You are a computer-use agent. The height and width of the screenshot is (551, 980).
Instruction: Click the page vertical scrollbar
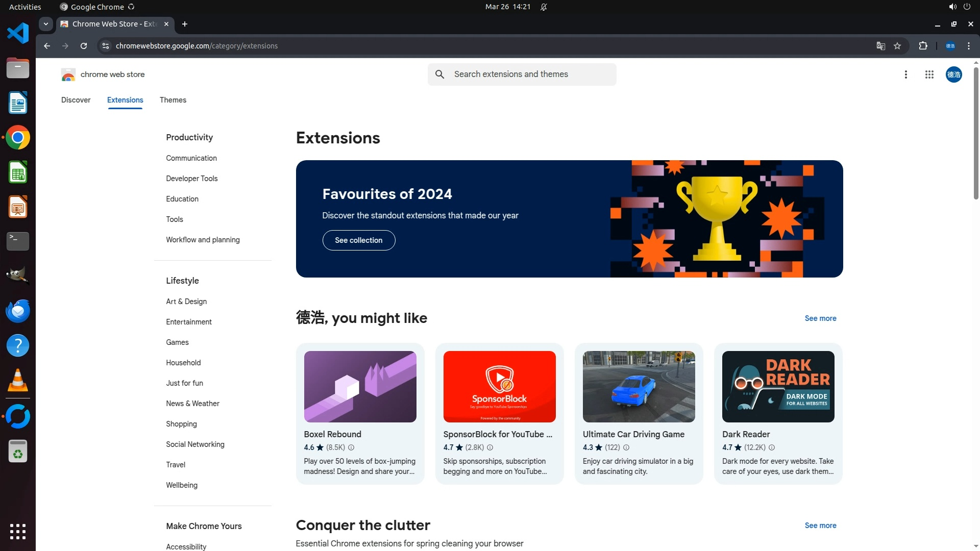pyautogui.click(x=975, y=133)
